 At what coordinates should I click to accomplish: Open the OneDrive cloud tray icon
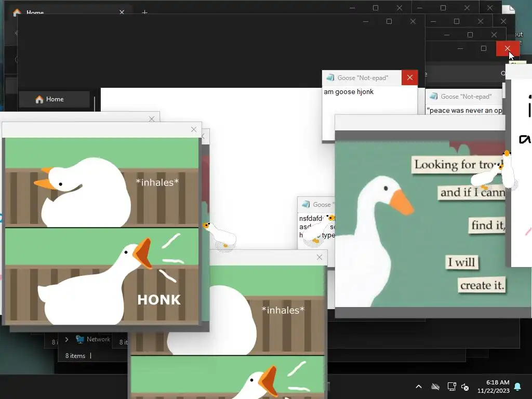pyautogui.click(x=435, y=387)
